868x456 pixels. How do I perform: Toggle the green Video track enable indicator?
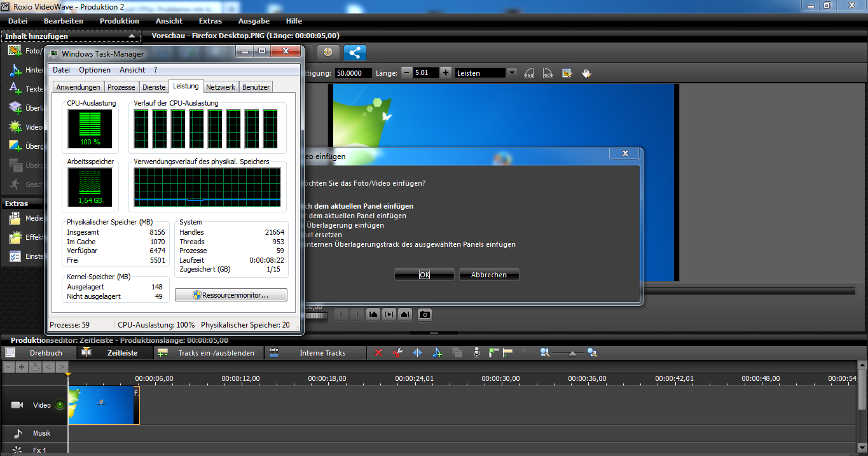[x=60, y=405]
